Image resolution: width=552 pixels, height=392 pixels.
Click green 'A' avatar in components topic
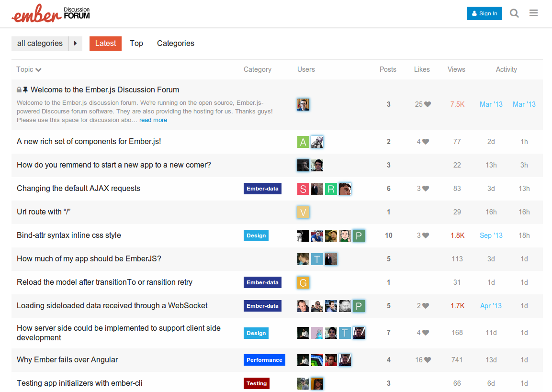pos(303,142)
